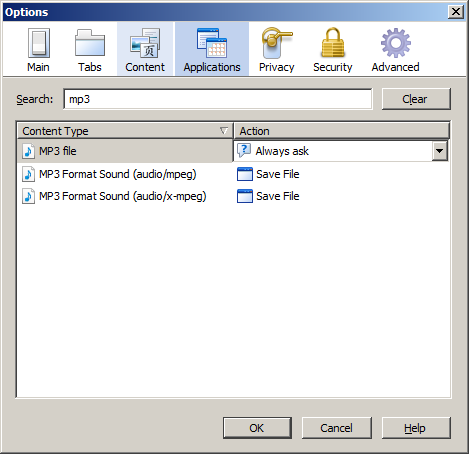This screenshot has width=469, height=454.
Task: Open the Advanced gear icon
Action: (x=396, y=43)
